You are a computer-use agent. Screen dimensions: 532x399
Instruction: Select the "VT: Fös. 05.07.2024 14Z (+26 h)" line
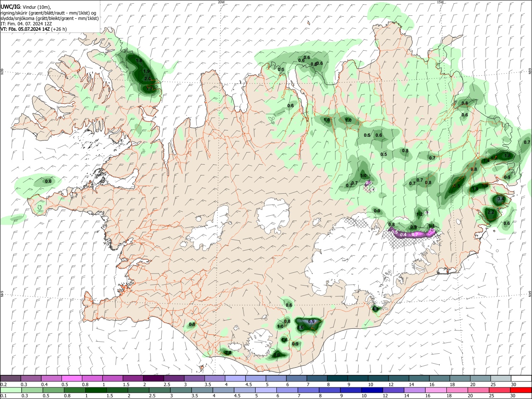pyautogui.click(x=34, y=29)
